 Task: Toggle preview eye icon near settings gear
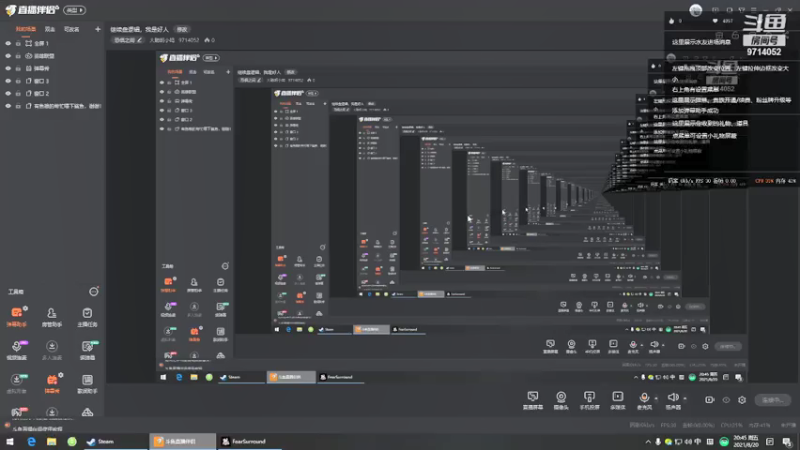[x=726, y=400]
